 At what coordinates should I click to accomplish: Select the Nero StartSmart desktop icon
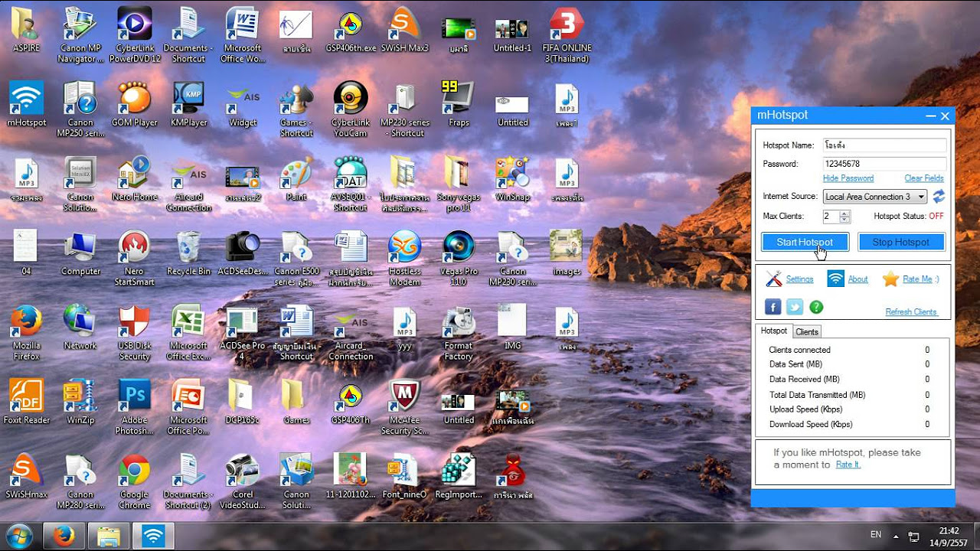(x=134, y=259)
